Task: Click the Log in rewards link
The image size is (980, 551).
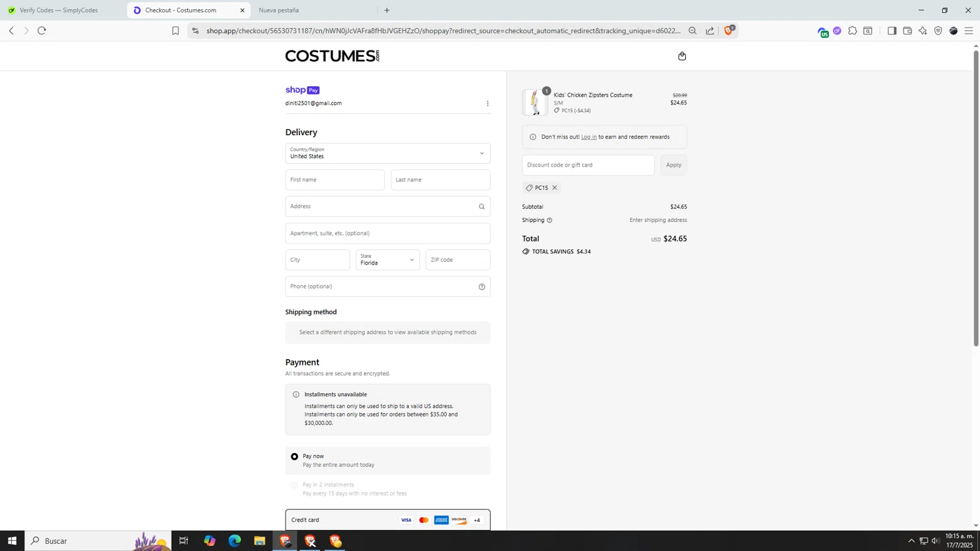Action: pos(589,137)
